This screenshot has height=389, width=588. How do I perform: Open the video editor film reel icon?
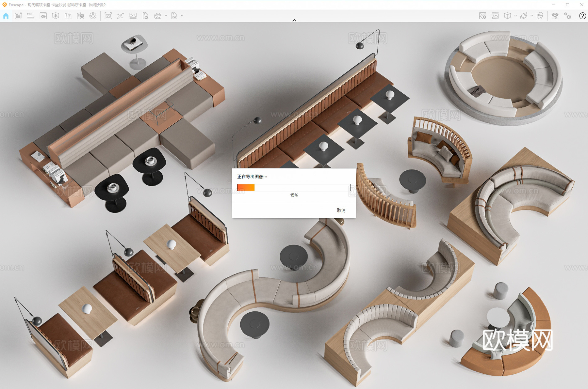coord(93,16)
